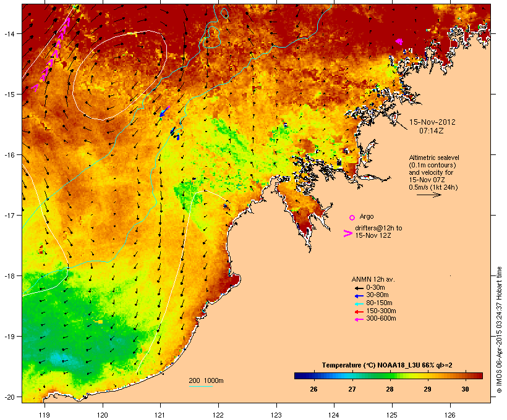Click the 'drifters@12h to' legend label
Image resolution: width=507 pixels, height=420 pixels.
pyautogui.click(x=378, y=228)
